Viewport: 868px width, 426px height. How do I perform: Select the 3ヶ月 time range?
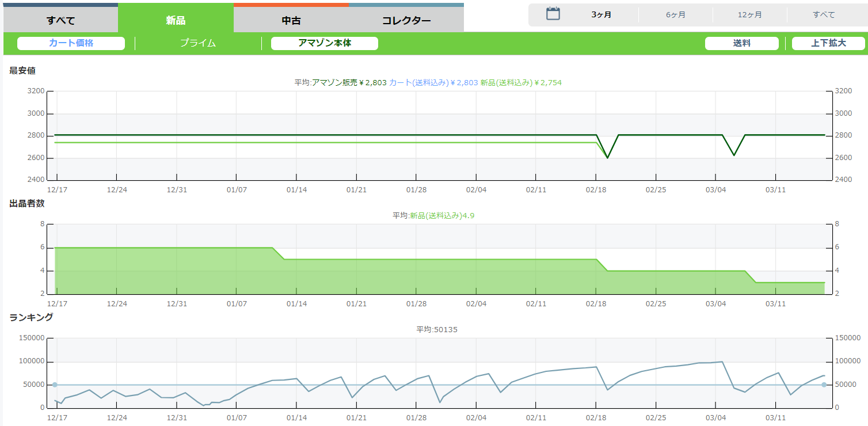click(x=601, y=15)
